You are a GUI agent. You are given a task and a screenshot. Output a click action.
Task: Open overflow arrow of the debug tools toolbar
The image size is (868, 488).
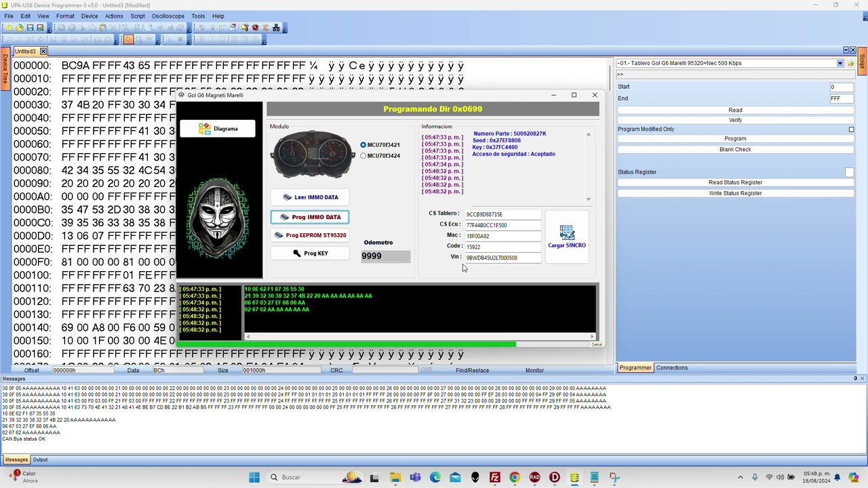(x=285, y=28)
